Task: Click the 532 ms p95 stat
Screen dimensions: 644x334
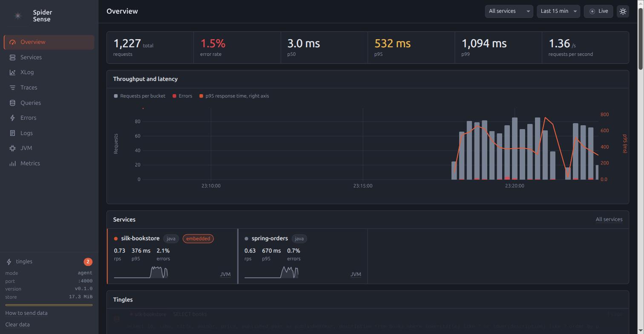Action: click(411, 47)
